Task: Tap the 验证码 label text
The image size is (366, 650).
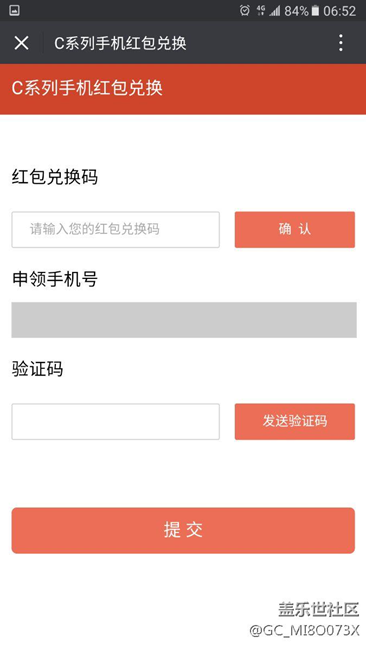Action: 37,369
